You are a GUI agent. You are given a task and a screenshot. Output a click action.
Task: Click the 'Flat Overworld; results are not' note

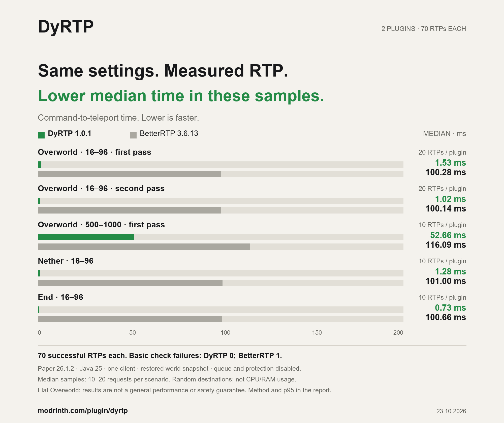(184, 390)
